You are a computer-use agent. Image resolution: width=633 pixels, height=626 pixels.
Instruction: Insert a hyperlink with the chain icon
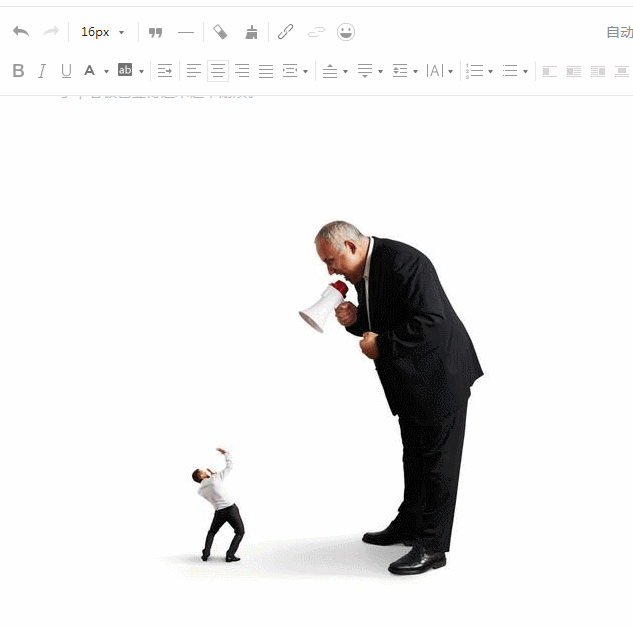coord(285,31)
